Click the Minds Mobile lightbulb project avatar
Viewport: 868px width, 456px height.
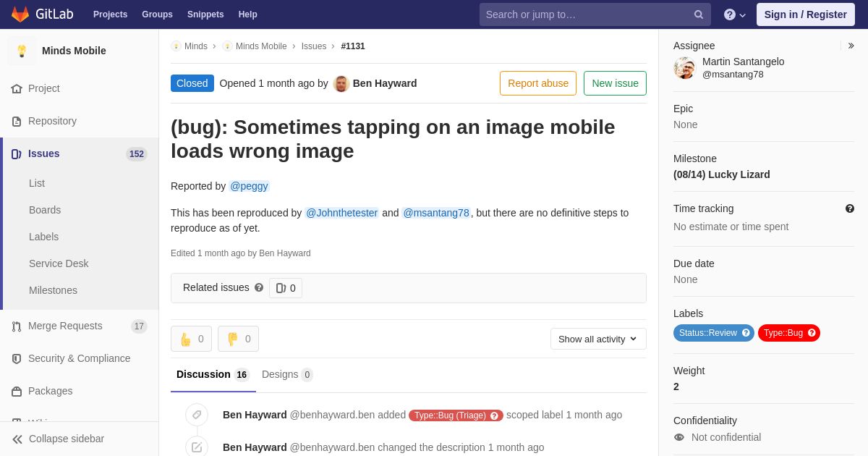[x=22, y=51]
